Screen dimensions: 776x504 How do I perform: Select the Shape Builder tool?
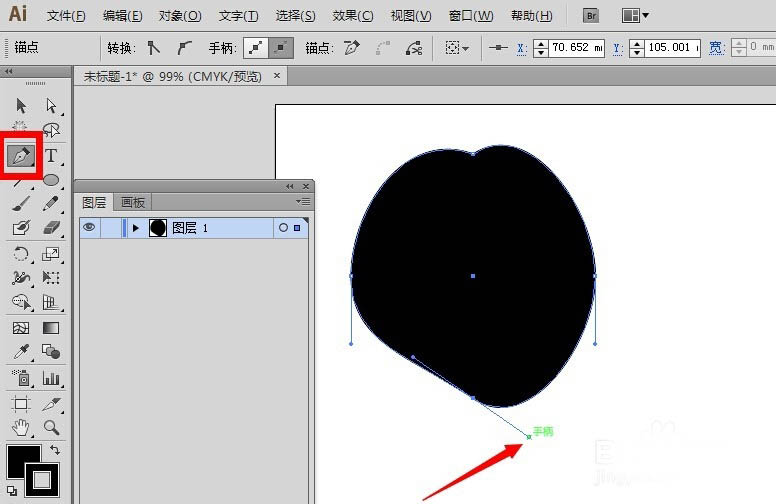(21, 302)
